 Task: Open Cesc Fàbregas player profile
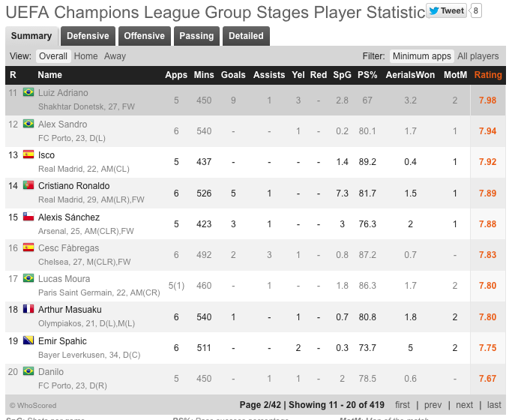tap(68, 248)
